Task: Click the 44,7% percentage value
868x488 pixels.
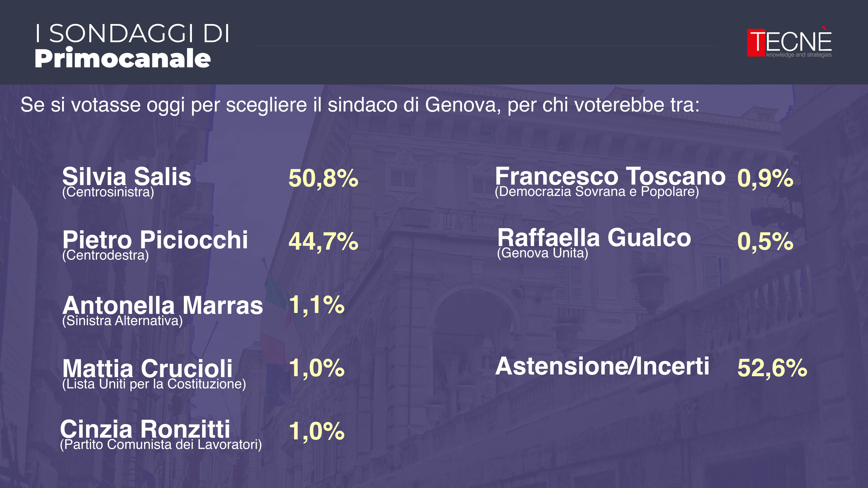Action: pyautogui.click(x=323, y=242)
